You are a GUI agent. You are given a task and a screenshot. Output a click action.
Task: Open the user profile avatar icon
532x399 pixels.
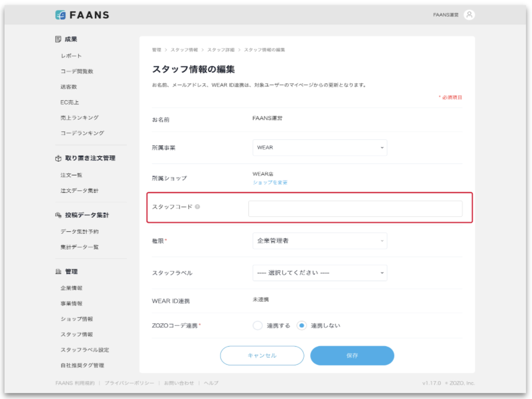[x=469, y=15]
